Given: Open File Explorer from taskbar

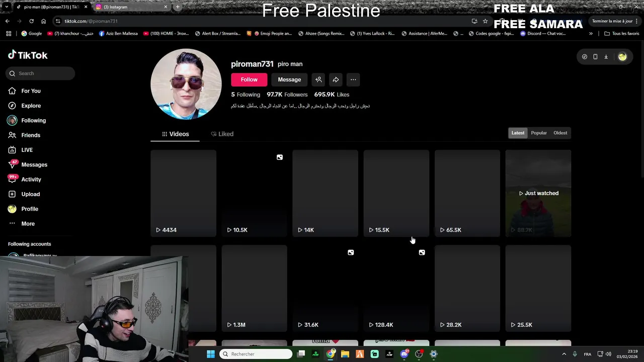Looking at the screenshot, I should pos(345,354).
